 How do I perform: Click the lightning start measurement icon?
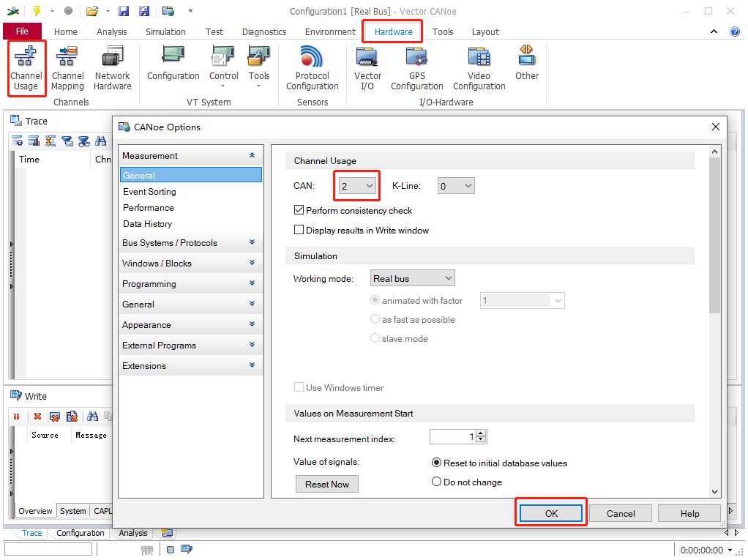37,10
